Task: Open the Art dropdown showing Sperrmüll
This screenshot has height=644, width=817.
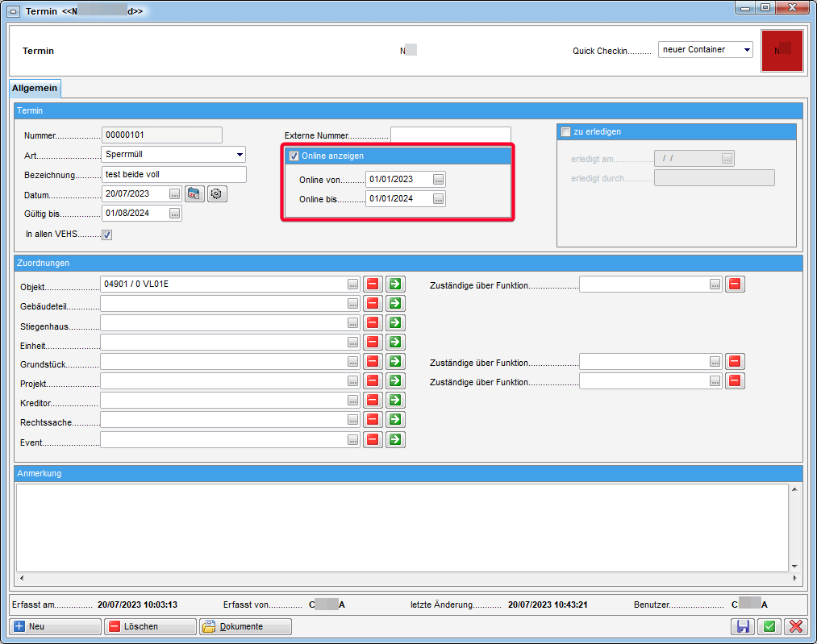Action: (240, 155)
